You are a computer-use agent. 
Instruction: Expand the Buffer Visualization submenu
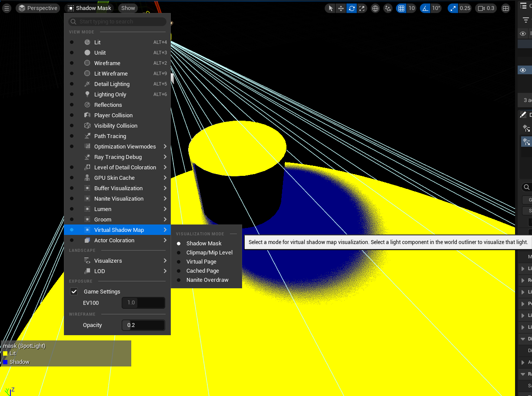(x=118, y=188)
